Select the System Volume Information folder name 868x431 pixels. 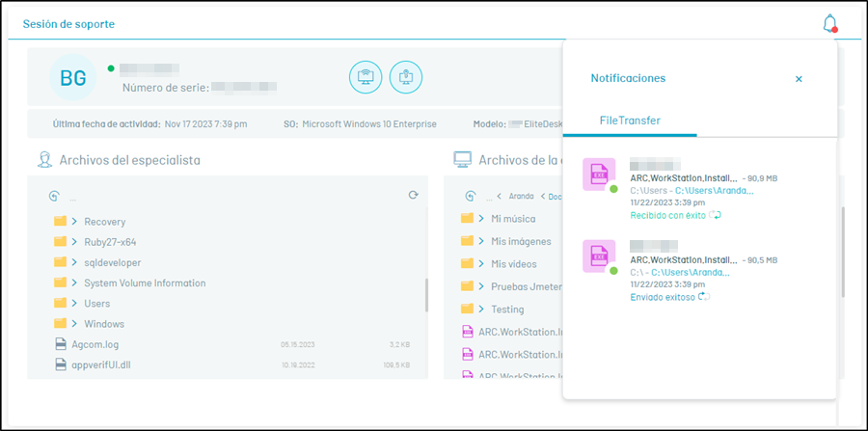[x=145, y=283]
